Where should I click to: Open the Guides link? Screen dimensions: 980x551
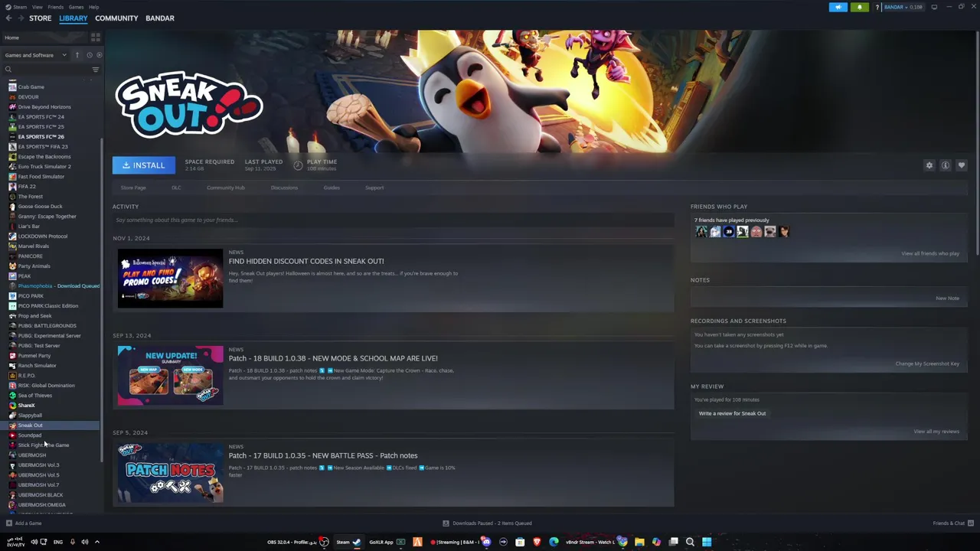pyautogui.click(x=332, y=187)
